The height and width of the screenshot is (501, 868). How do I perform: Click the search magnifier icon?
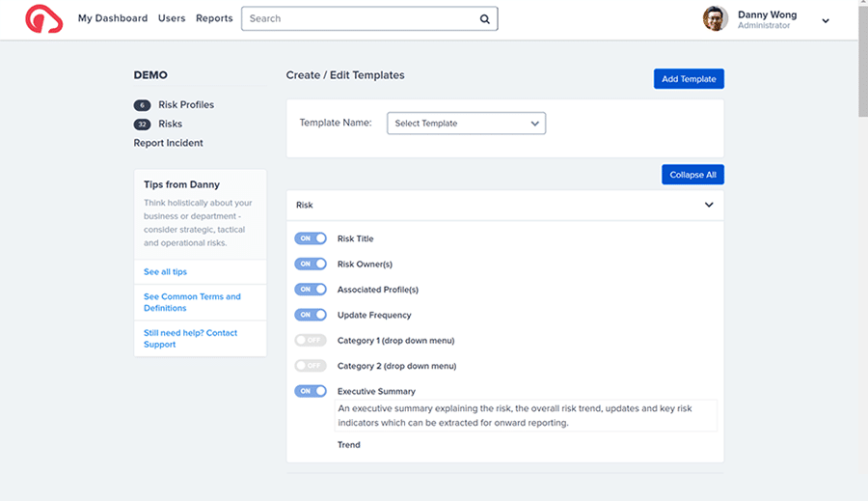point(484,19)
